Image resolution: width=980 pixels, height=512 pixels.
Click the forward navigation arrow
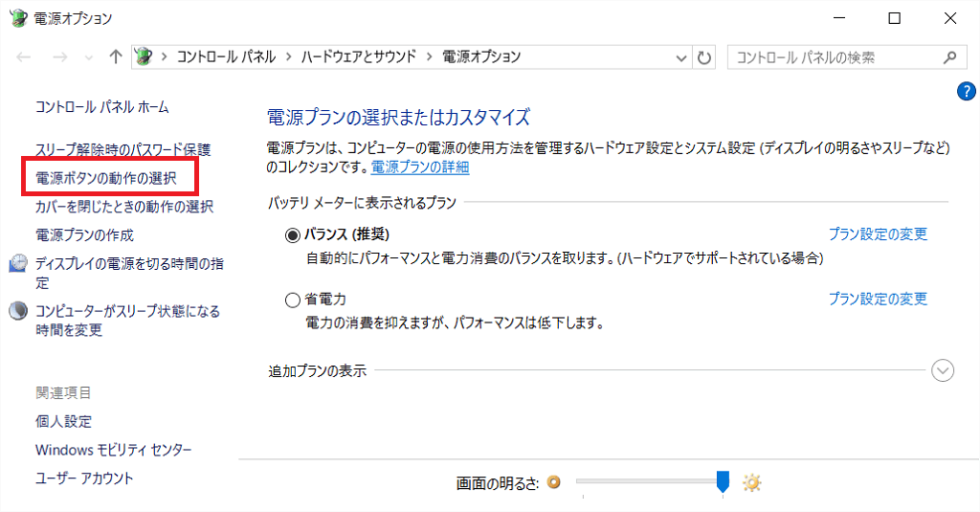pos(60,57)
